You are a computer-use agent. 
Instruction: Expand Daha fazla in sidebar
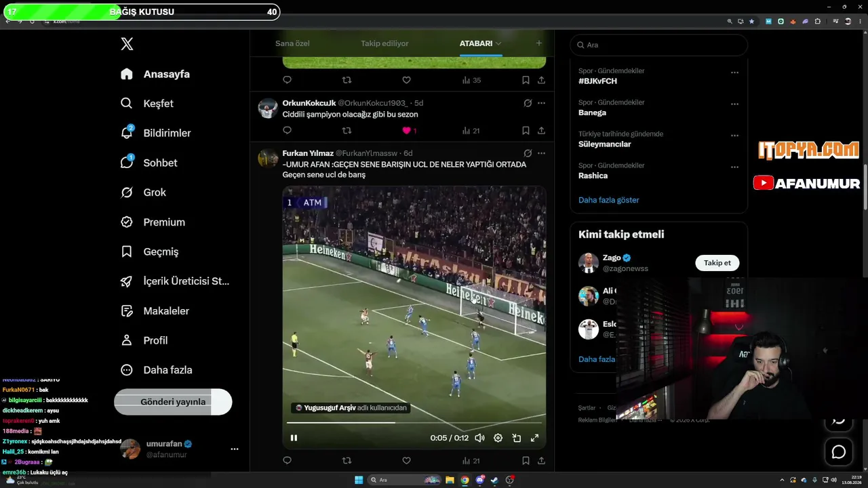tap(156, 370)
